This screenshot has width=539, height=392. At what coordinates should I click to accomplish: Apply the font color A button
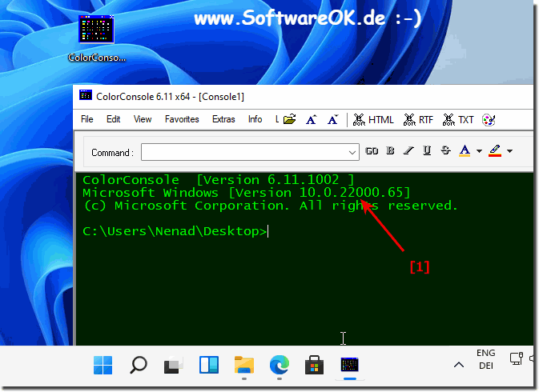[x=465, y=150]
